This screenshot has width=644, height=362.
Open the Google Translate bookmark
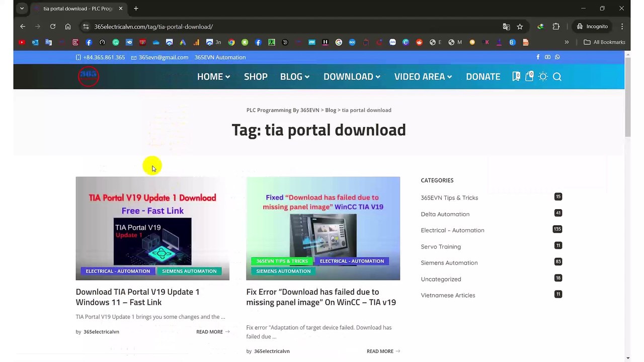(49, 42)
